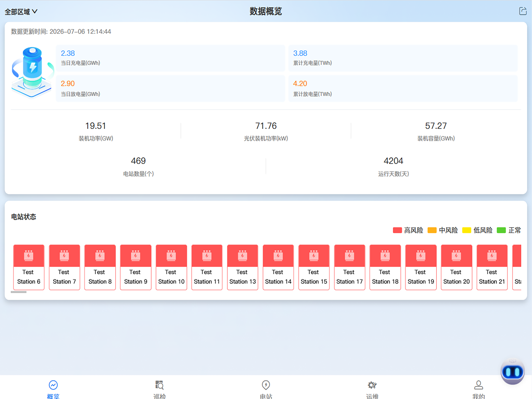The height and width of the screenshot is (399, 532).
Task: Click the Test Station 11 card
Action: click(x=207, y=267)
